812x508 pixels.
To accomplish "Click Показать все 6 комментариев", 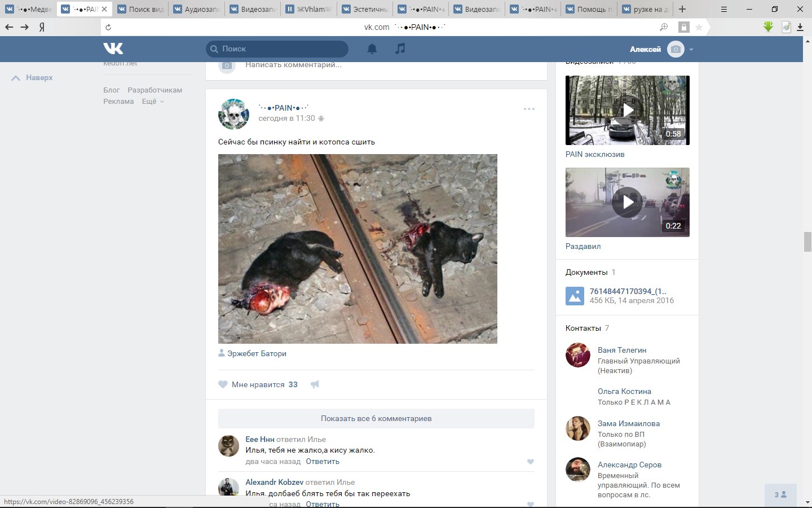I will point(376,418).
